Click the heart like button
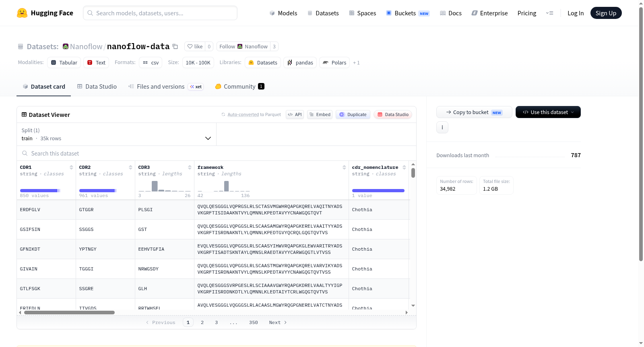This screenshot has height=347, width=644. click(x=195, y=46)
